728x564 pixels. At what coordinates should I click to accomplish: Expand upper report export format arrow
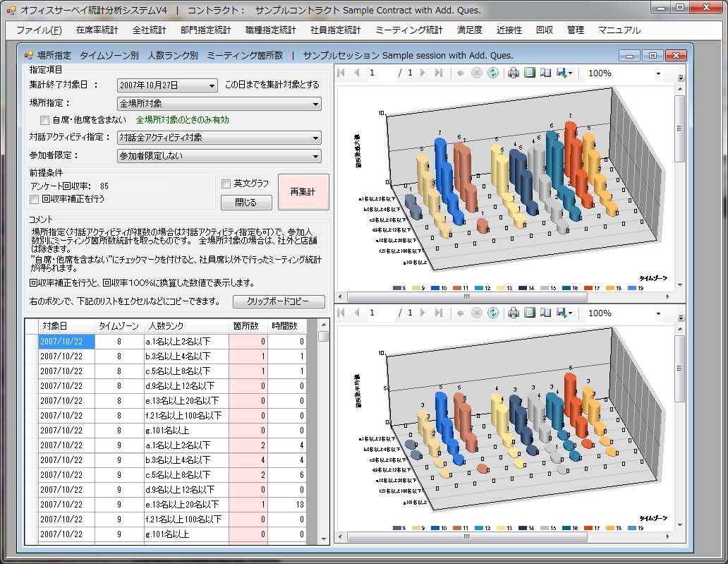[570, 73]
